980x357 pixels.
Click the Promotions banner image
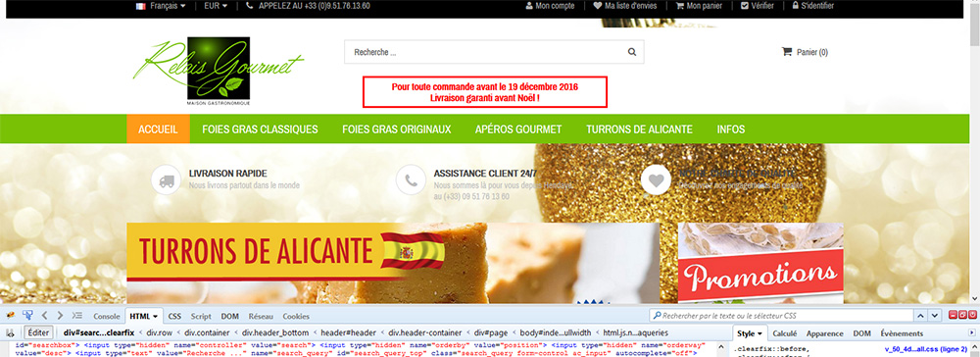(x=760, y=263)
